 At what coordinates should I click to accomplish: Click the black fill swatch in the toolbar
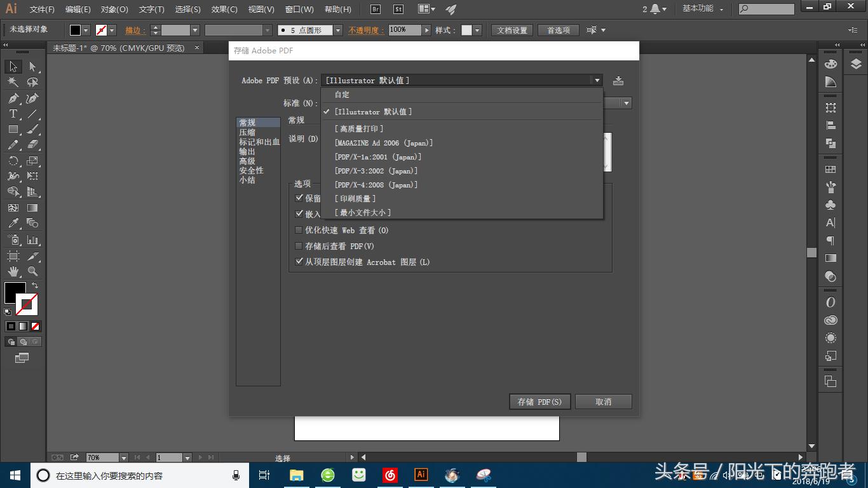[x=11, y=292]
